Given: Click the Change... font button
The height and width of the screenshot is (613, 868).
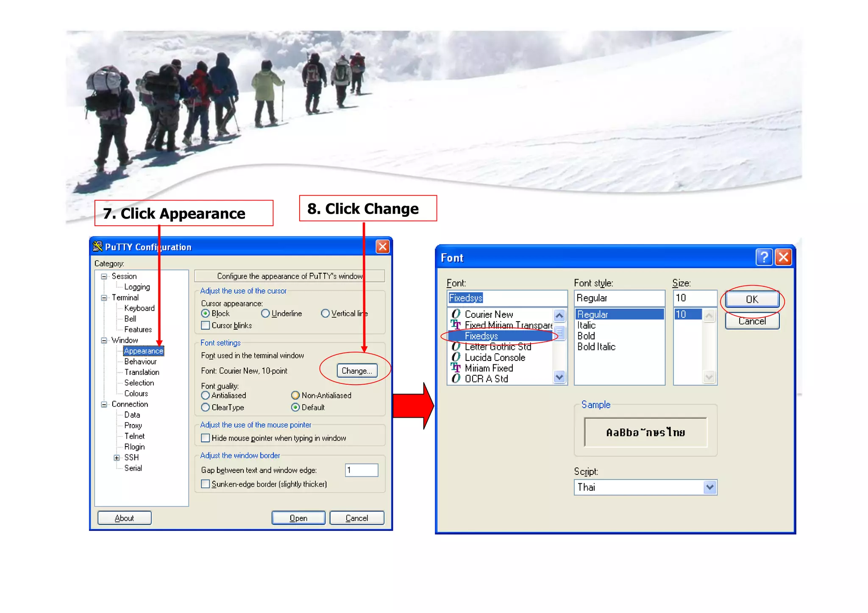Looking at the screenshot, I should point(357,371).
